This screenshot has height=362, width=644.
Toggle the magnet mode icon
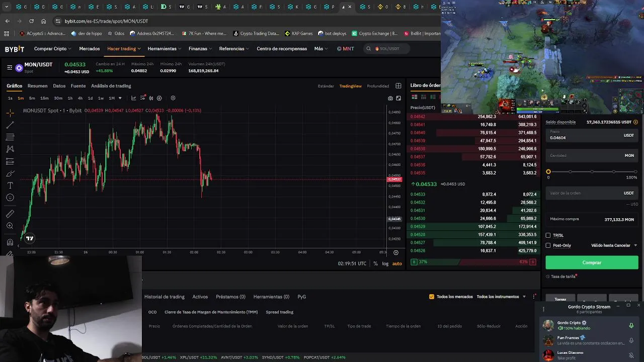[10, 242]
